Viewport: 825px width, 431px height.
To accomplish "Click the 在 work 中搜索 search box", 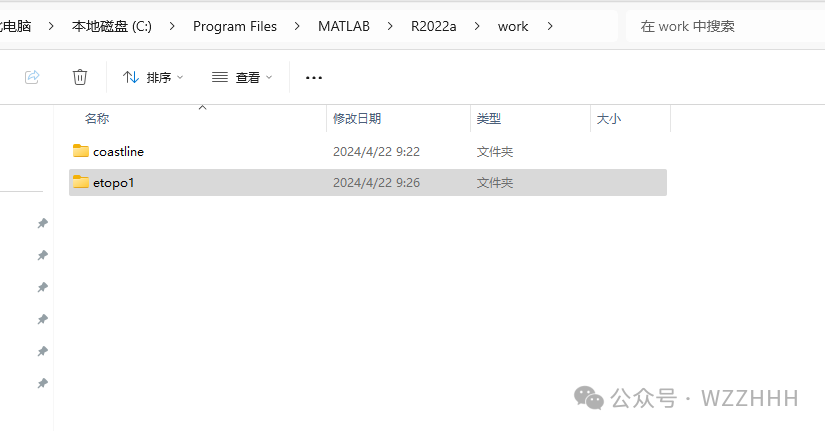I will click(x=725, y=26).
